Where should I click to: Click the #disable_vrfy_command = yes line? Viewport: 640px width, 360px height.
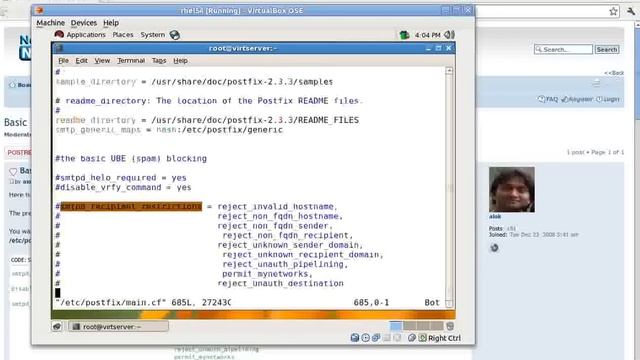click(123, 187)
